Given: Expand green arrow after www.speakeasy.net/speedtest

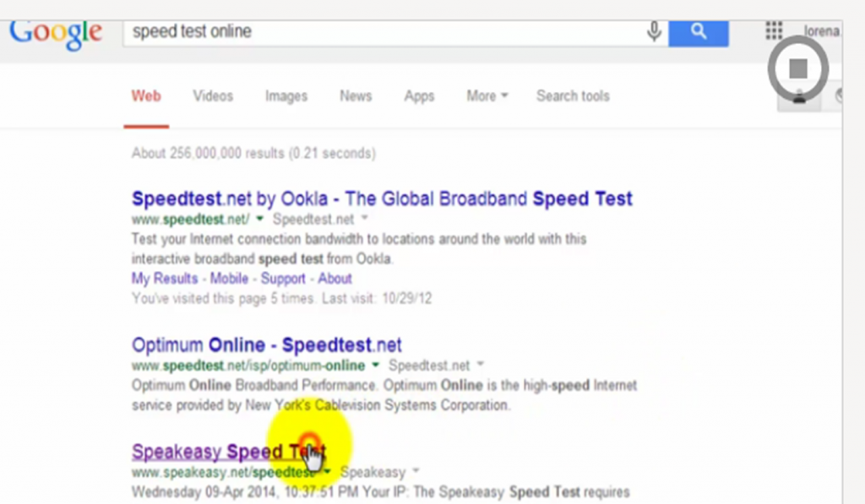Looking at the screenshot, I should (327, 471).
